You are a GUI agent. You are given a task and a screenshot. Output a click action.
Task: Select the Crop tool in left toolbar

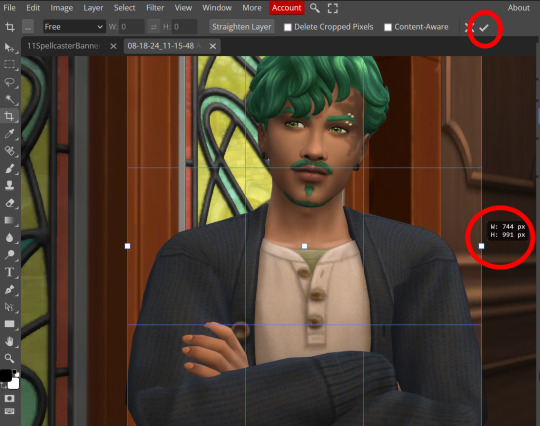click(9, 116)
